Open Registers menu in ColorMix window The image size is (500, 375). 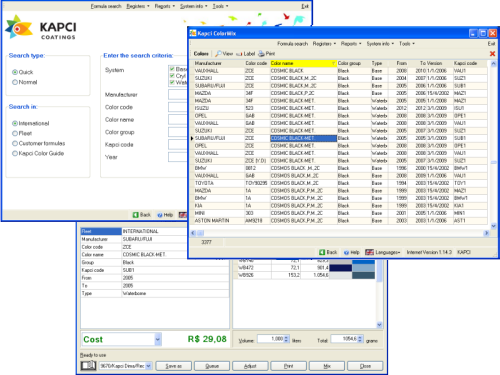point(324,44)
